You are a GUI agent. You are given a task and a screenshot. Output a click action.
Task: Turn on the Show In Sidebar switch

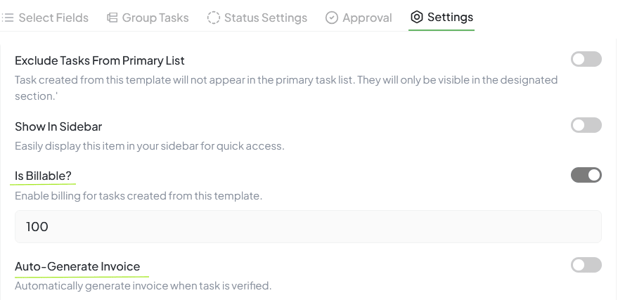[586, 125]
